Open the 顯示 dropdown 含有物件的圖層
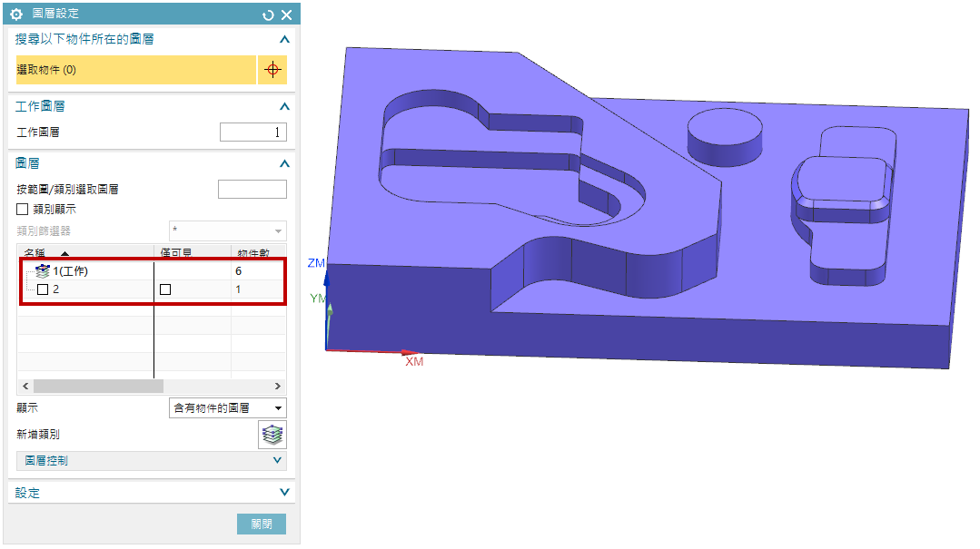The width and height of the screenshot is (980, 549). (227, 407)
